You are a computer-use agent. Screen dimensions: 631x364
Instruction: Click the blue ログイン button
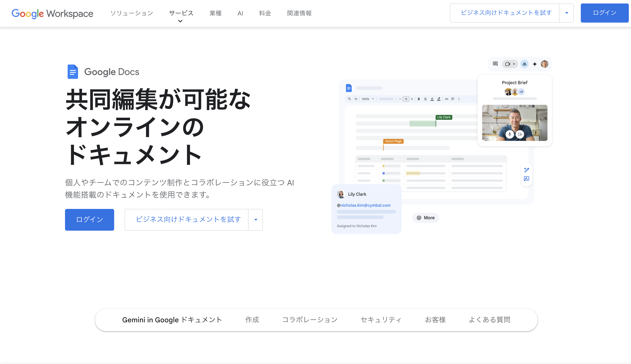[89, 220]
